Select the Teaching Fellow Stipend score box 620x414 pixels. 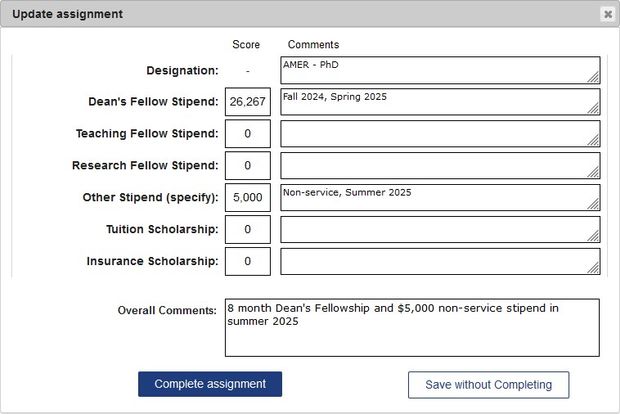(x=247, y=134)
